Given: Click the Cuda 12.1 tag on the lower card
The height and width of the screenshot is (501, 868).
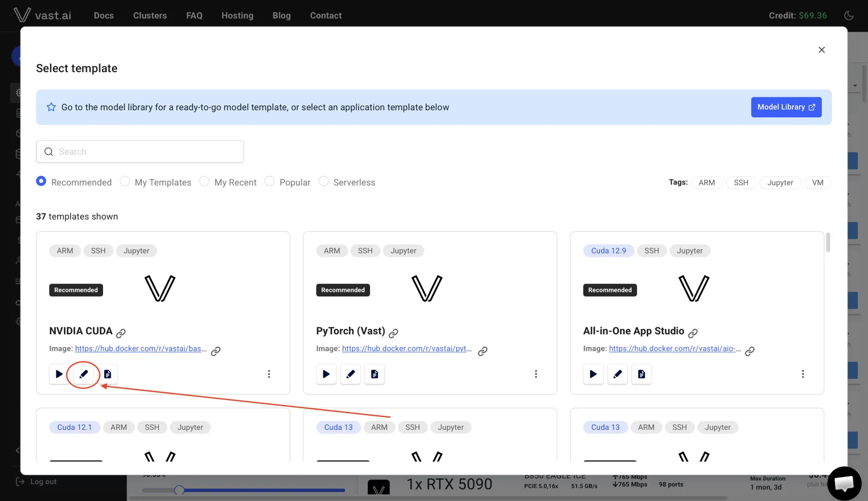Looking at the screenshot, I should pyautogui.click(x=74, y=427).
